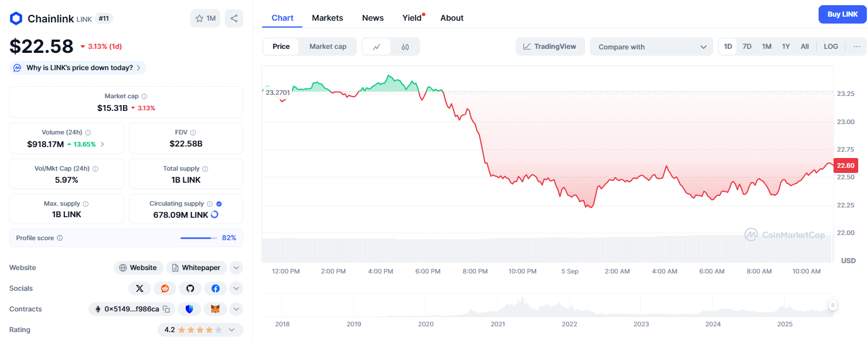Open the X (Twitter) social link
The width and height of the screenshot is (868, 339).
pyautogui.click(x=140, y=288)
